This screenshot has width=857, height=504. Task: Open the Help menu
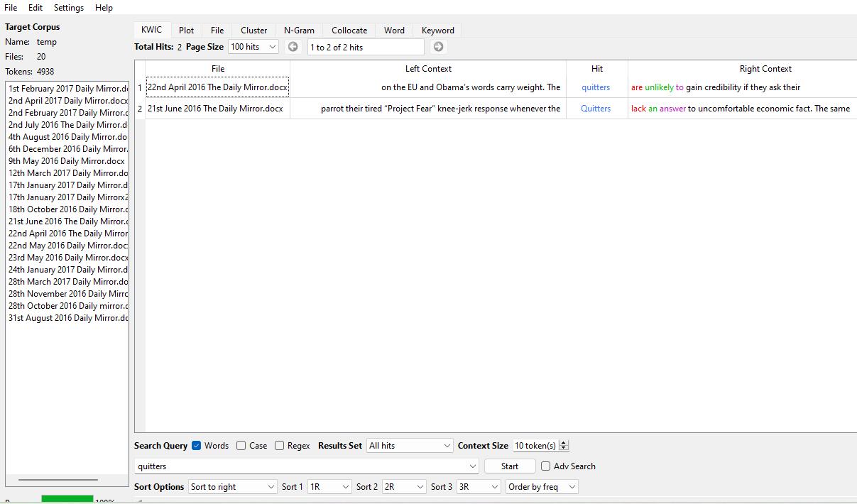coord(104,8)
